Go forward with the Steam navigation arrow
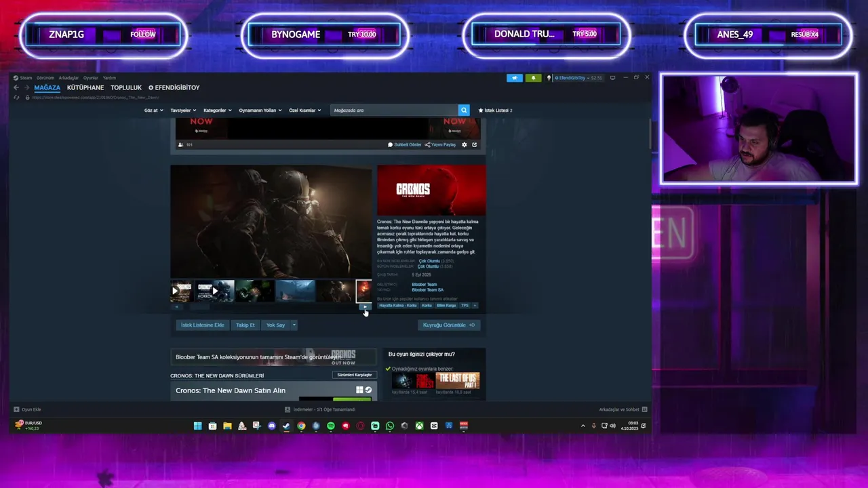 [x=26, y=87]
